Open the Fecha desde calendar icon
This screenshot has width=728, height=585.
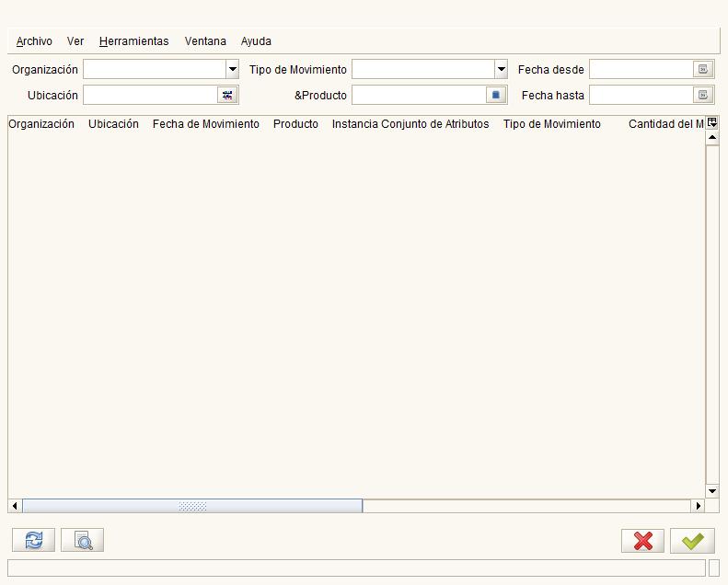point(703,69)
